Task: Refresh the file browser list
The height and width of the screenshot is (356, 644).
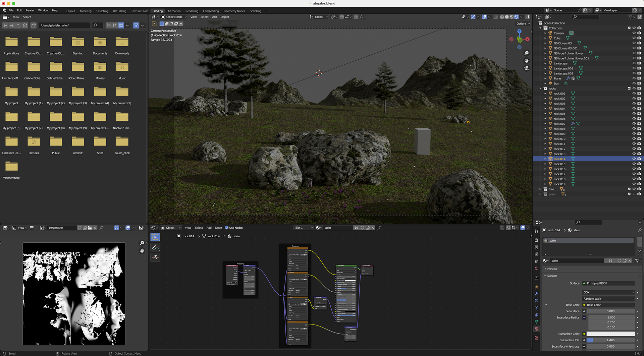Action: point(25,25)
